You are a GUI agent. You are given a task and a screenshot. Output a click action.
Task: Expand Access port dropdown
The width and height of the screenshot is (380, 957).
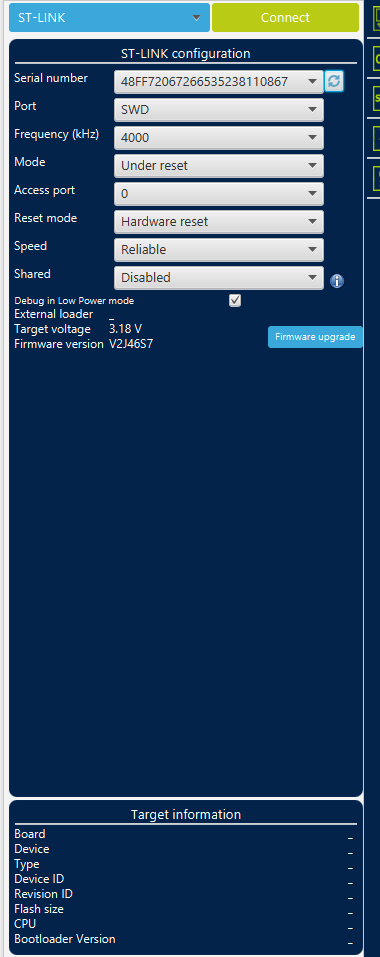coord(218,193)
